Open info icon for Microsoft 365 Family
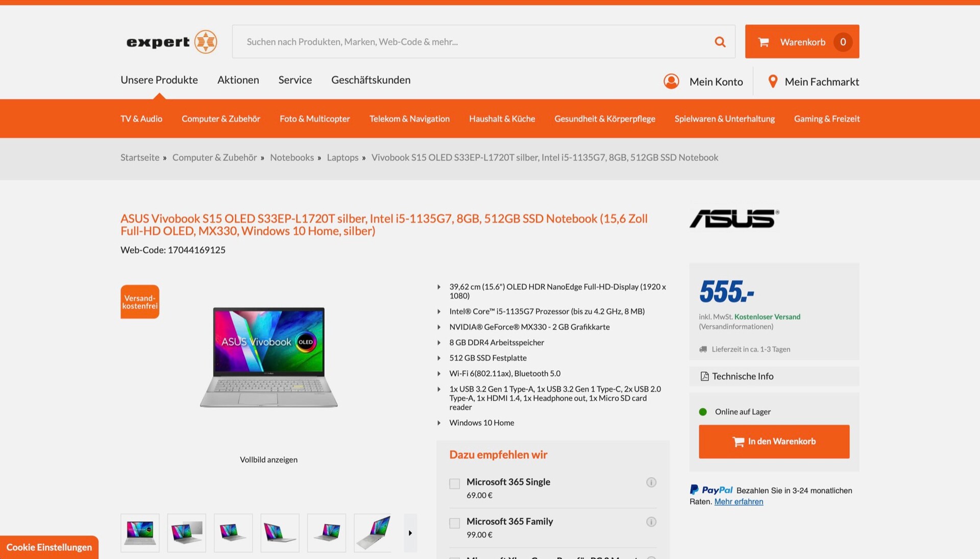Viewport: 980px width, 559px height. pyautogui.click(x=651, y=522)
